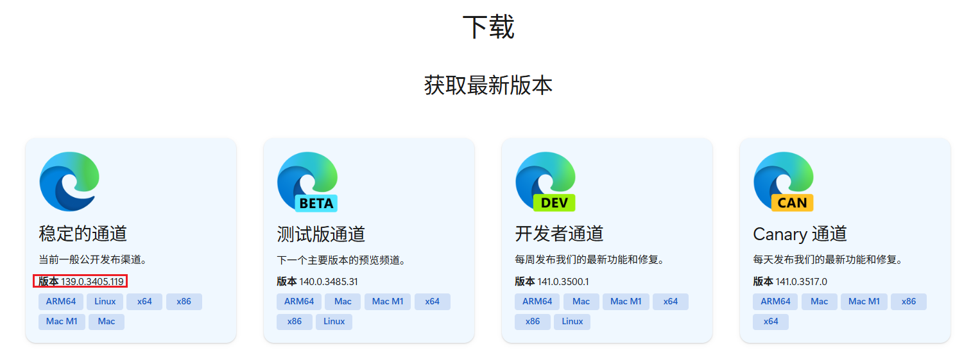Download Mac M1 build in 稳定的通道 card
980x357 pixels.
click(x=62, y=322)
